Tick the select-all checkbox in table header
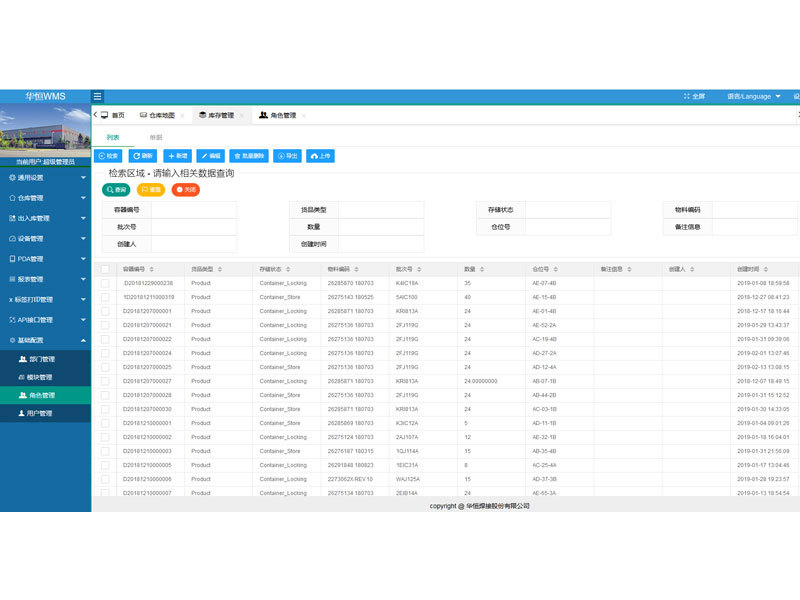 [105, 269]
